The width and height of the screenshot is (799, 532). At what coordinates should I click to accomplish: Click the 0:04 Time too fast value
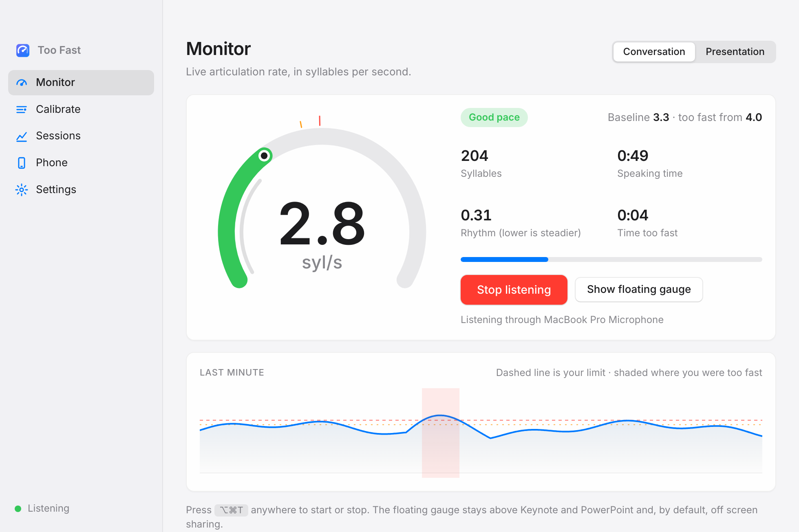(633, 215)
